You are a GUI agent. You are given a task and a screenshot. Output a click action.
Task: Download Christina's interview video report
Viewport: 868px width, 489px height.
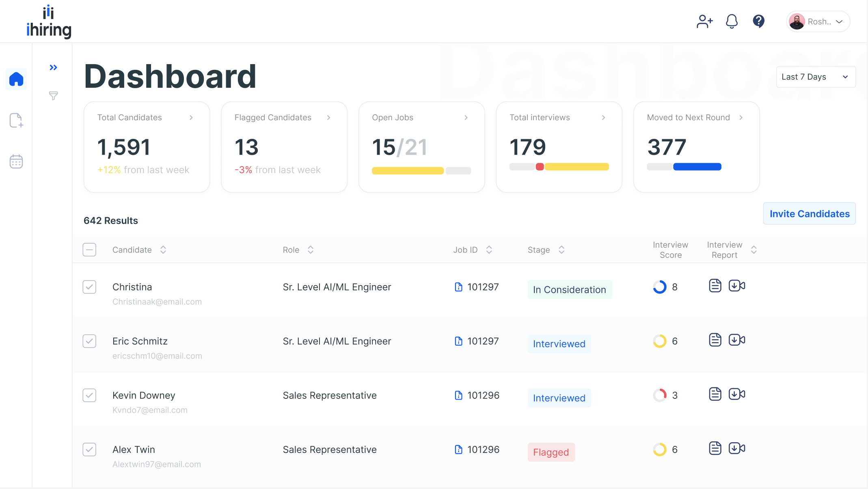point(736,286)
